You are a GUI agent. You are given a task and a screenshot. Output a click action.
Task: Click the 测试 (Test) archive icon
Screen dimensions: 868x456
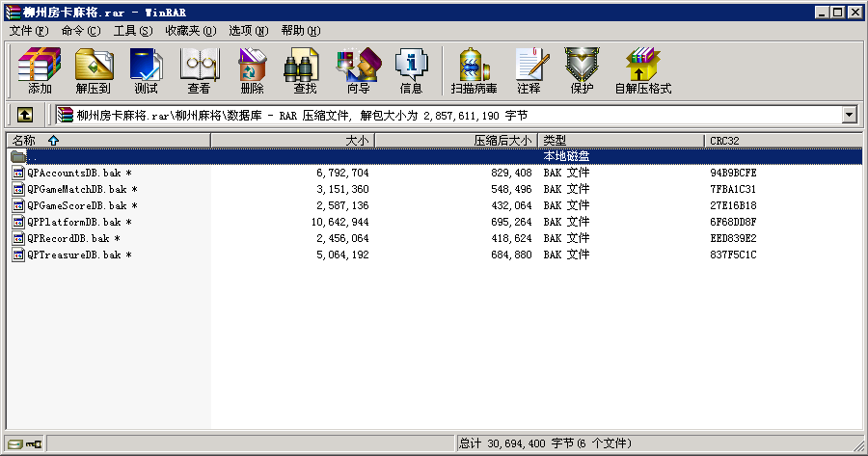[x=146, y=71]
